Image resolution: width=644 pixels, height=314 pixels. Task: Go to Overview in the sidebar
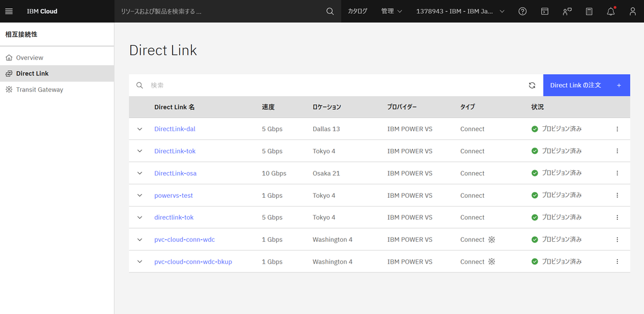point(57,57)
